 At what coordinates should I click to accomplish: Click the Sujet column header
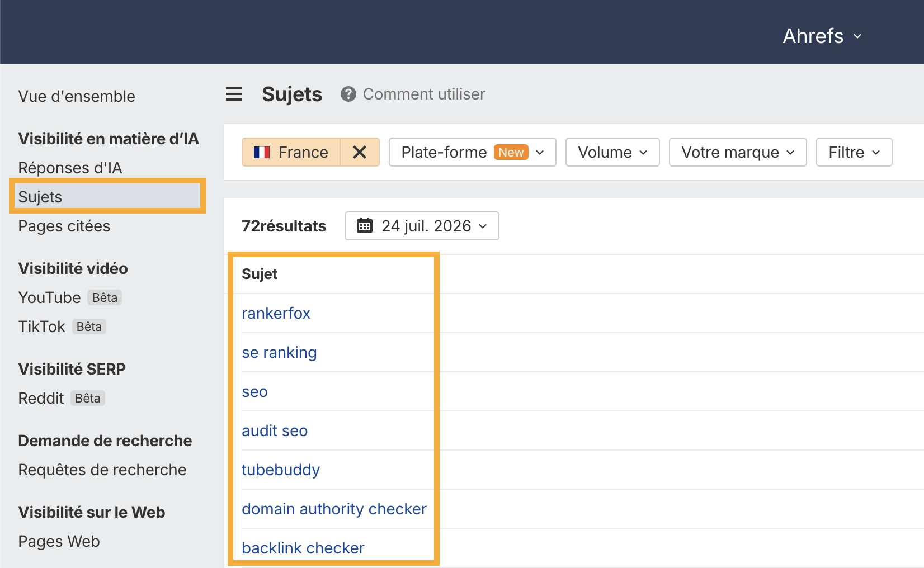click(x=260, y=274)
